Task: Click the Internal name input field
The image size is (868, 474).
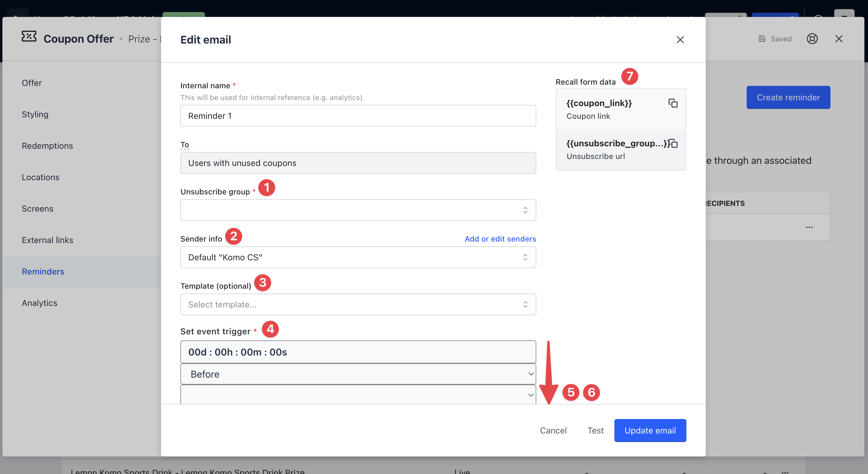Action: pyautogui.click(x=358, y=116)
